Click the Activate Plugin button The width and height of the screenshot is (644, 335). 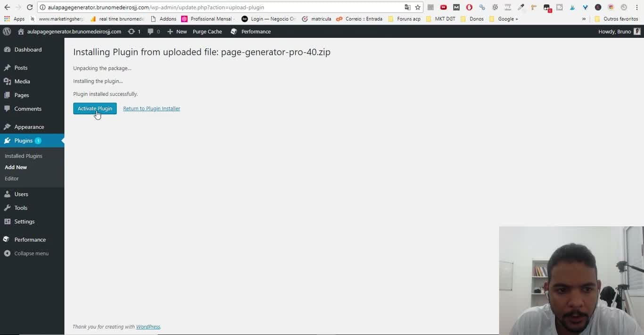pyautogui.click(x=95, y=109)
